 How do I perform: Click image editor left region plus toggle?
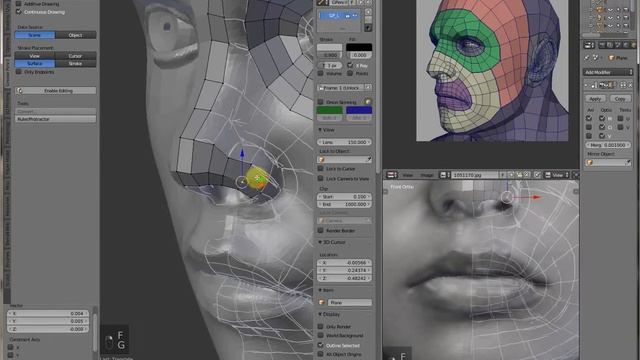click(x=385, y=191)
